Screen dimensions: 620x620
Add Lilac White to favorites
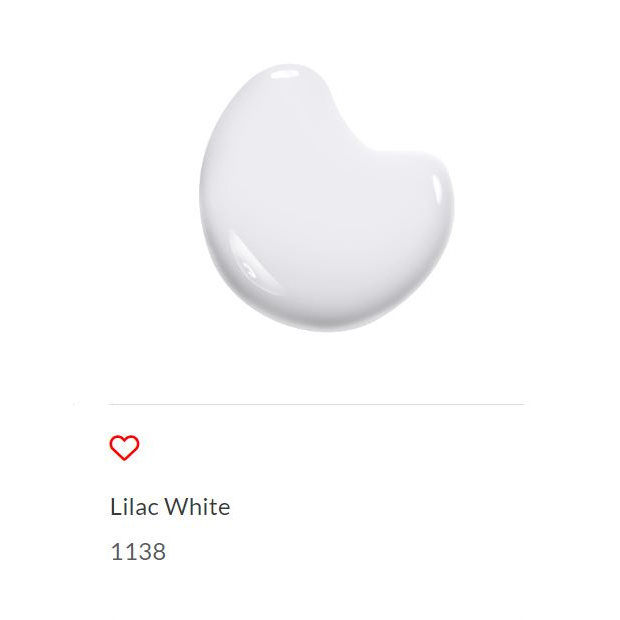pyautogui.click(x=124, y=448)
